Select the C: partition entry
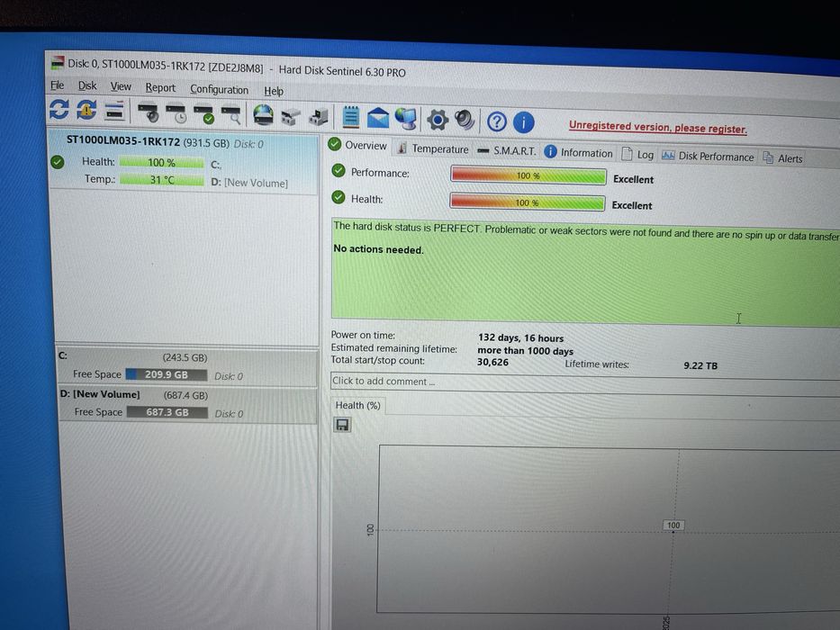 [x=187, y=367]
